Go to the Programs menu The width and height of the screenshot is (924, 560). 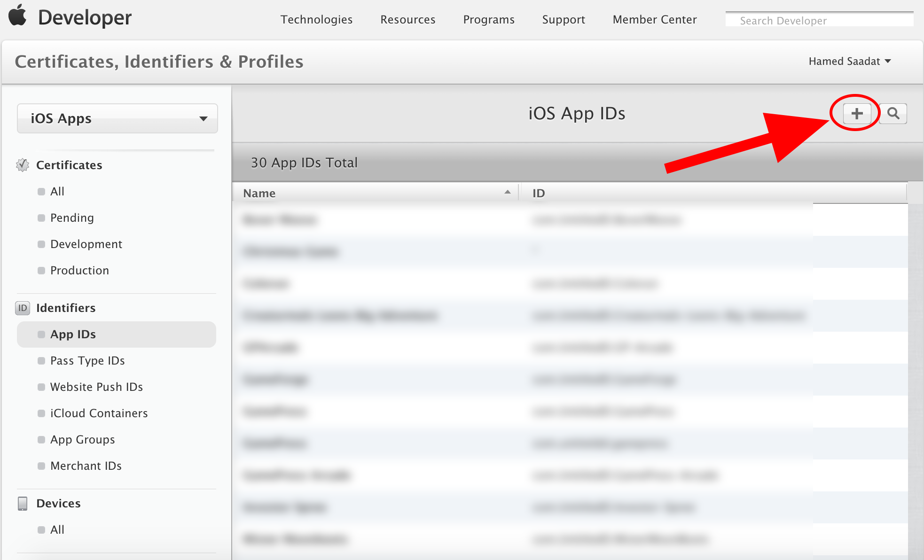pyautogui.click(x=489, y=20)
